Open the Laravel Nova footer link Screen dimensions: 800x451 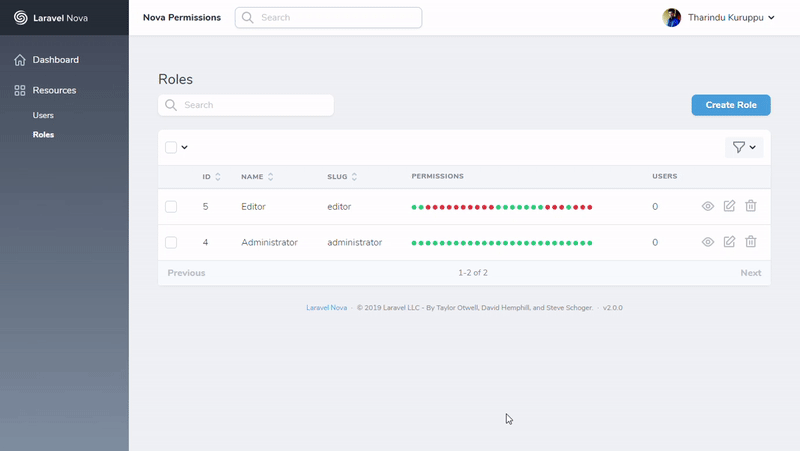(x=326, y=308)
